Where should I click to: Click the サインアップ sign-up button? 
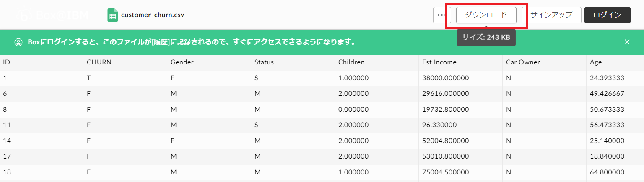551,15
